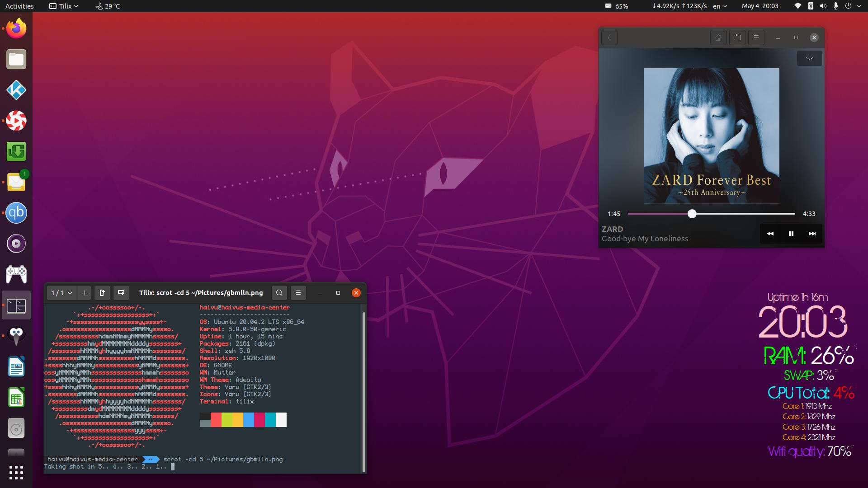Screen dimensions: 868x488
Task: Skip to the next track
Action: 812,234
